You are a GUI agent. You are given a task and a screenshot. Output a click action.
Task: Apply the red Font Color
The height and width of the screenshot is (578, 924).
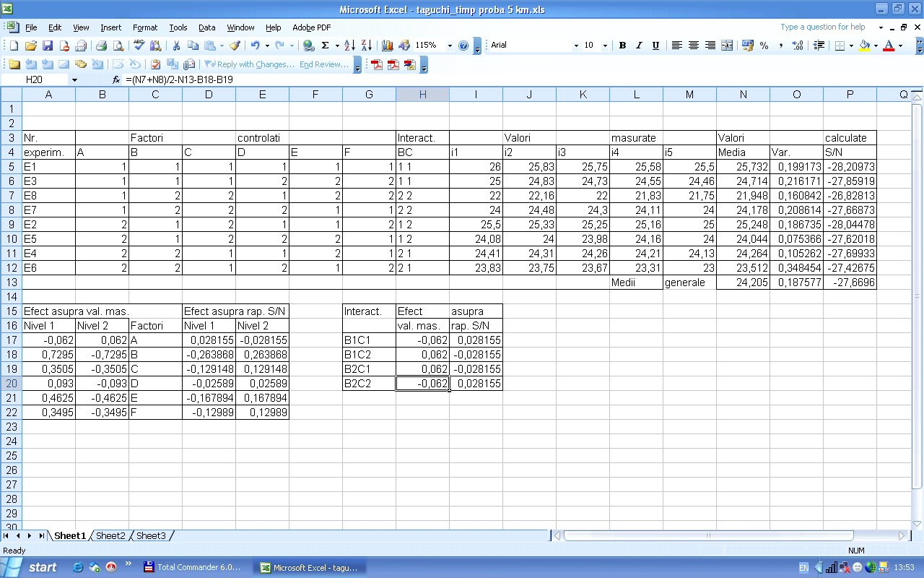(x=889, y=46)
